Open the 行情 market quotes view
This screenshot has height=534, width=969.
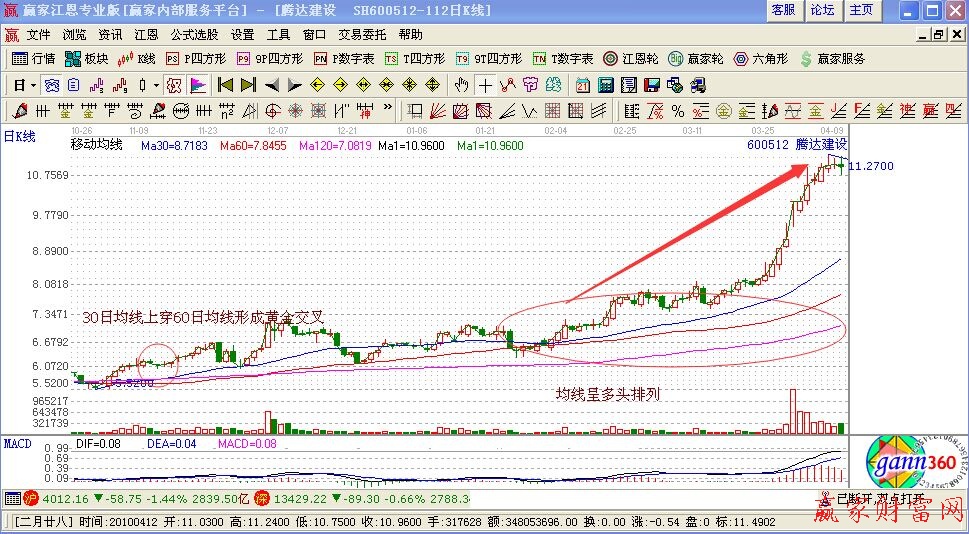(x=33, y=58)
